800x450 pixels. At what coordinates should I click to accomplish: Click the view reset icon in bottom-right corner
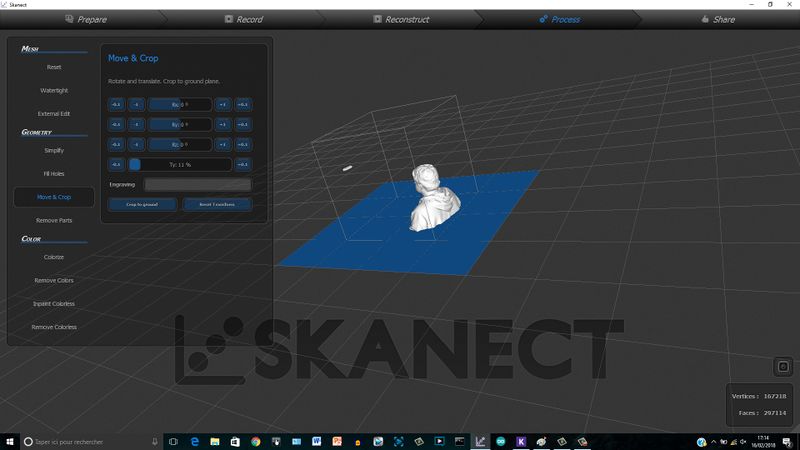[783, 367]
